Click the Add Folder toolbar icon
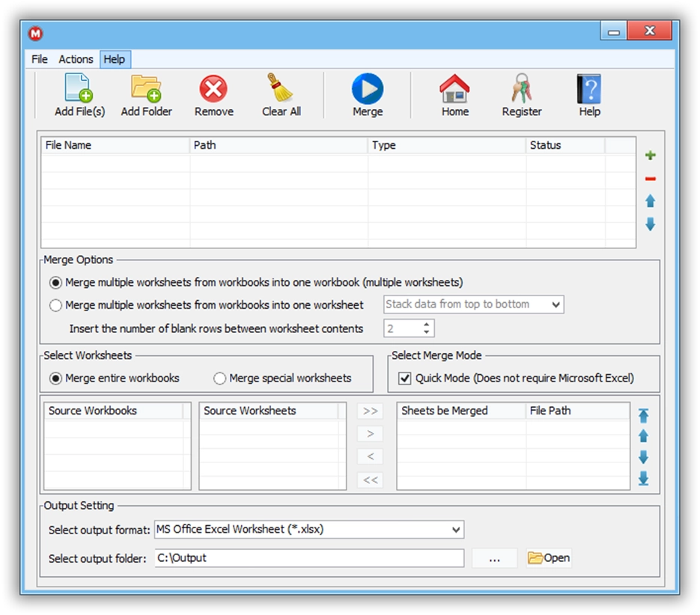 tap(146, 88)
